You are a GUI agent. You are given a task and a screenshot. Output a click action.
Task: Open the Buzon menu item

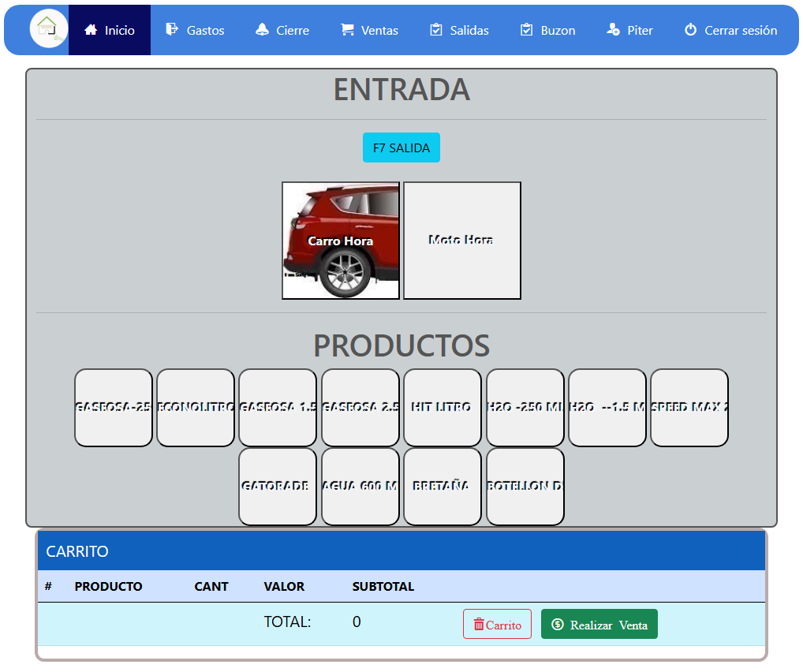[548, 30]
